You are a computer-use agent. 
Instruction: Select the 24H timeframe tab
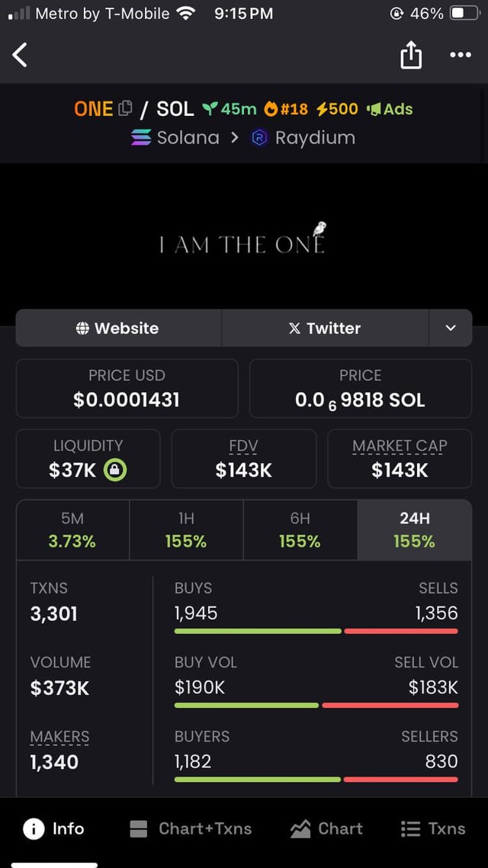click(x=415, y=530)
